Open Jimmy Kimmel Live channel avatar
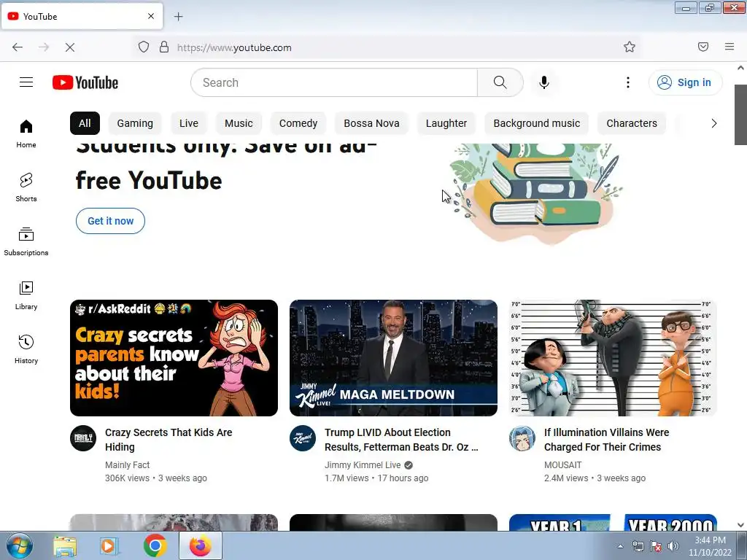This screenshot has height=560, width=747. click(303, 438)
